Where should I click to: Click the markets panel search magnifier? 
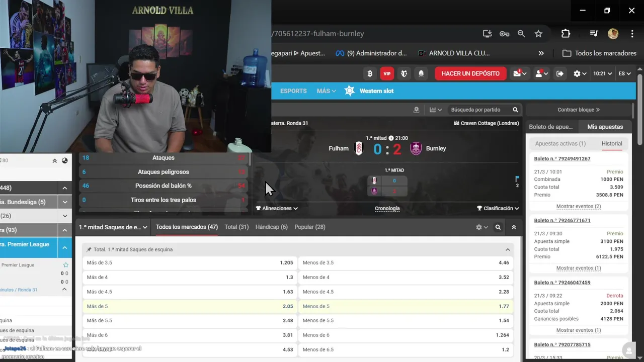(x=498, y=227)
